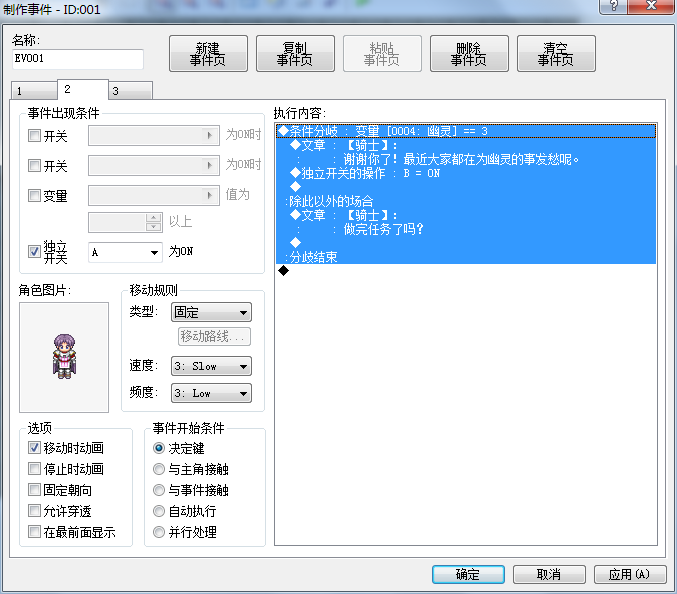Select event page tab 2
Screen dimensions: 677x594
(82, 89)
